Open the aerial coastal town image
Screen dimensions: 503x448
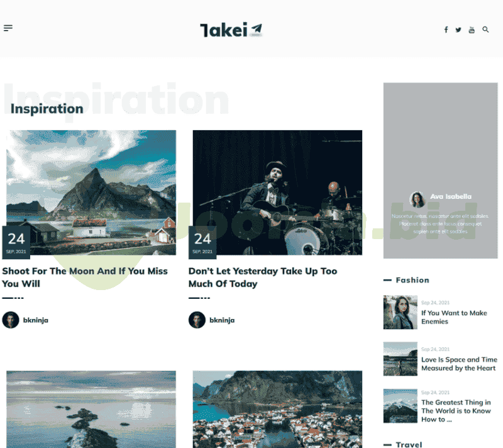click(x=277, y=409)
